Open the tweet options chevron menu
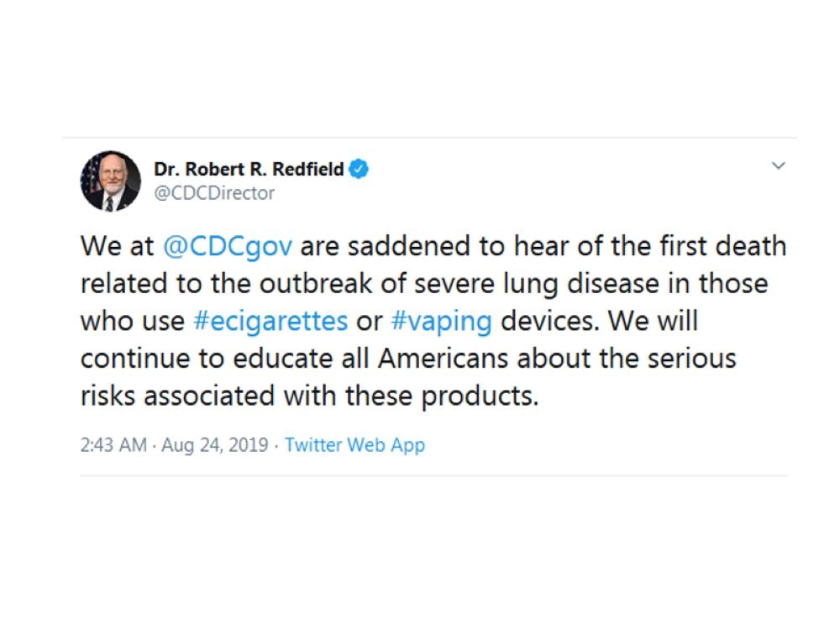 tap(779, 166)
